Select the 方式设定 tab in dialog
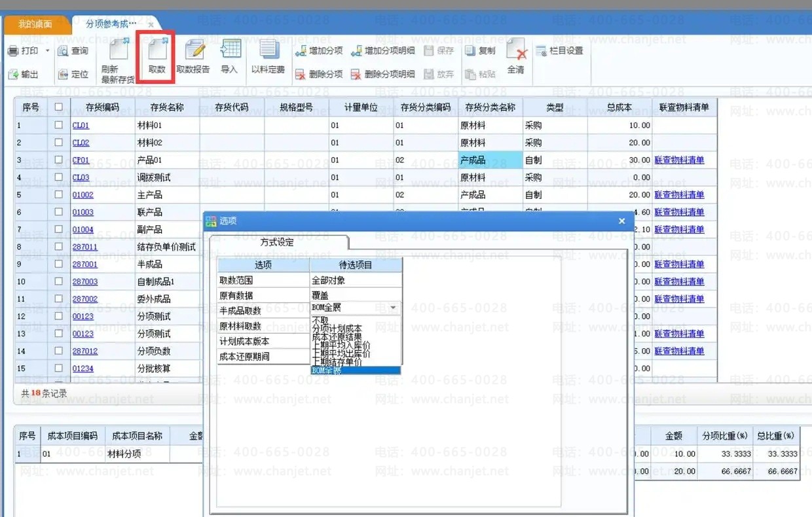812x517 pixels. click(x=277, y=242)
